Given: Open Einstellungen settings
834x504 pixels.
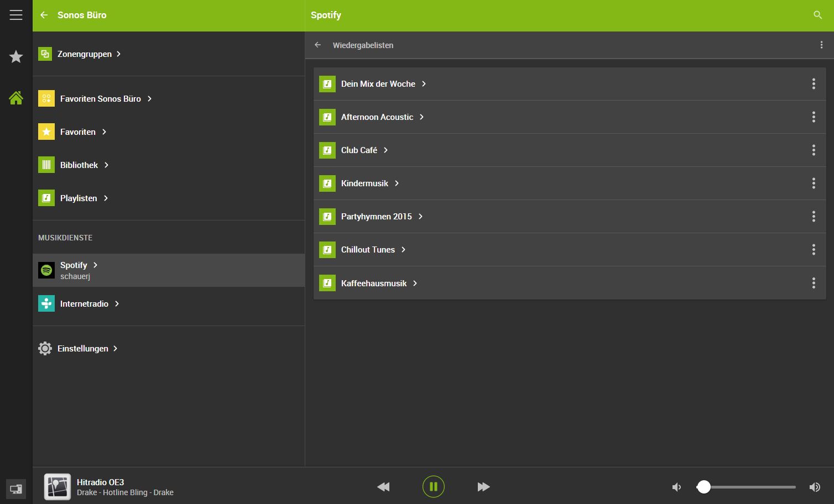Looking at the screenshot, I should tap(169, 348).
